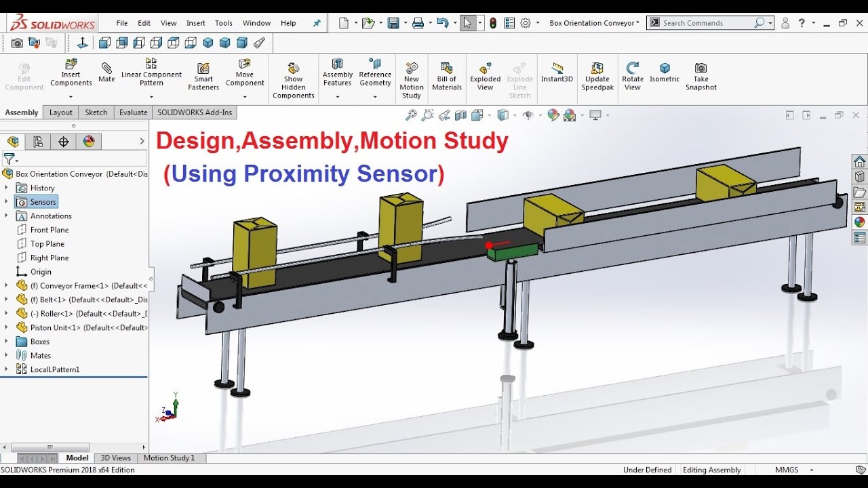Click the Undo arrow icon
Image resolution: width=868 pixels, height=488 pixels.
442,23
